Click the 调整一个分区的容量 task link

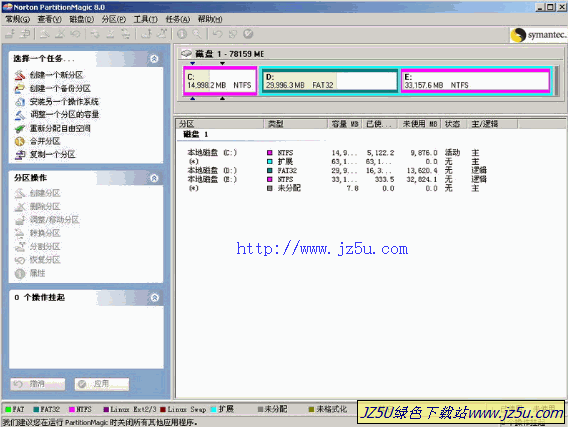(x=64, y=115)
